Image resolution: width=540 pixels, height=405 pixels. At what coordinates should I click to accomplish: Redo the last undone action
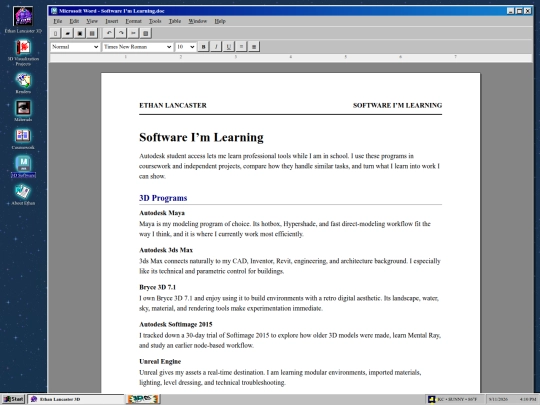pyautogui.click(x=121, y=33)
